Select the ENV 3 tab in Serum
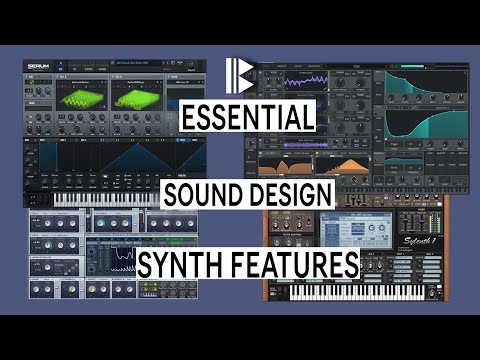The height and width of the screenshot is (360, 480). pos(83,140)
